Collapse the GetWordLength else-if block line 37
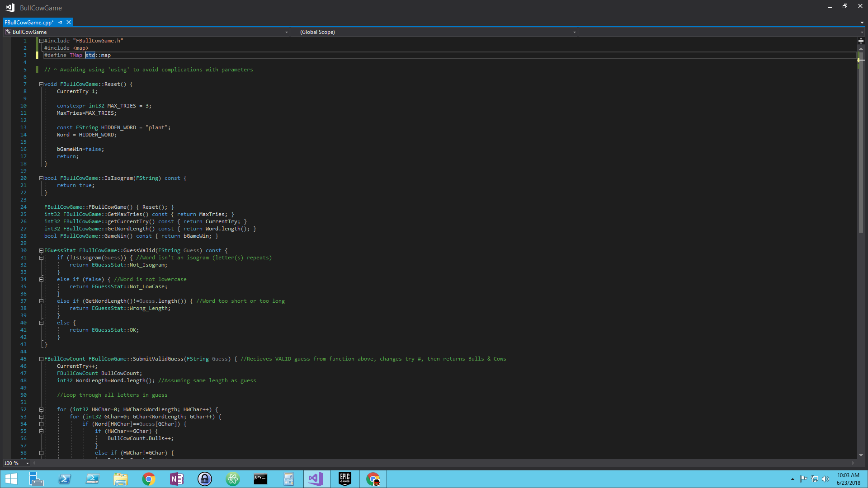The width and height of the screenshot is (868, 488). tap(41, 301)
